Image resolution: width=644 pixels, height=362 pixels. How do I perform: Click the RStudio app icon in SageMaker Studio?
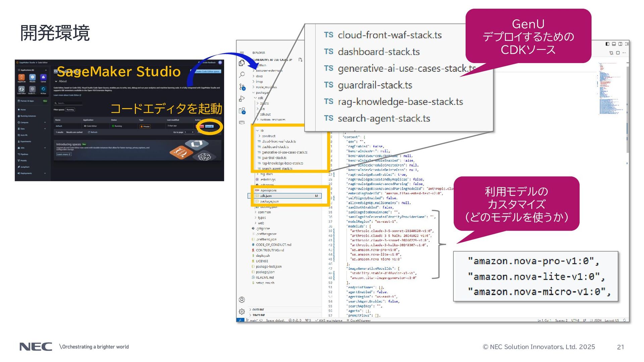pyautogui.click(x=32, y=77)
